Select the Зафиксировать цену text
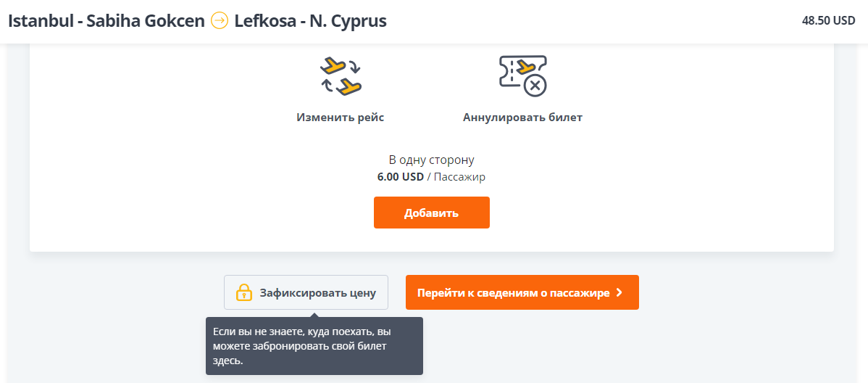The width and height of the screenshot is (868, 383). 318,293
